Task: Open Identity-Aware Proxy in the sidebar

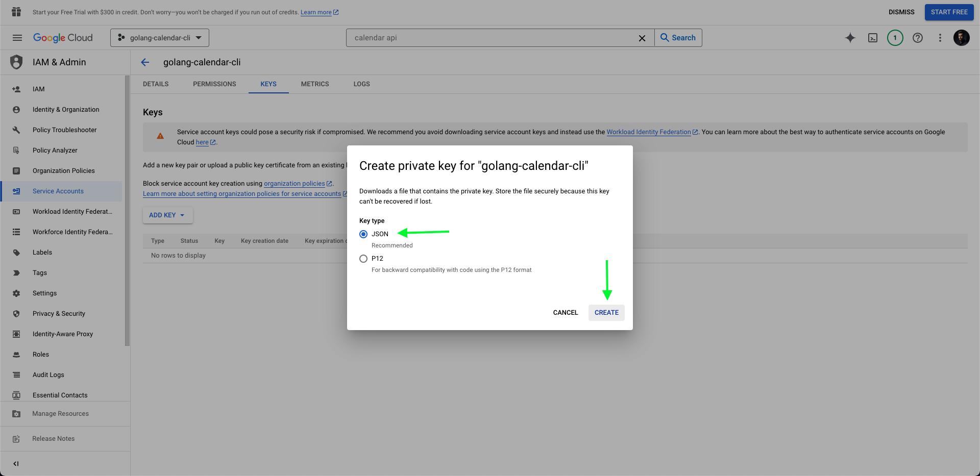Action: point(61,334)
